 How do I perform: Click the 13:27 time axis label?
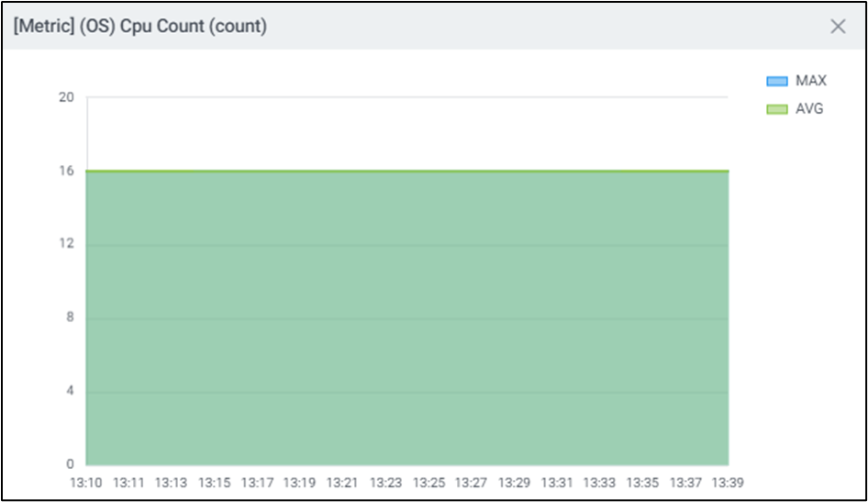coord(471,482)
